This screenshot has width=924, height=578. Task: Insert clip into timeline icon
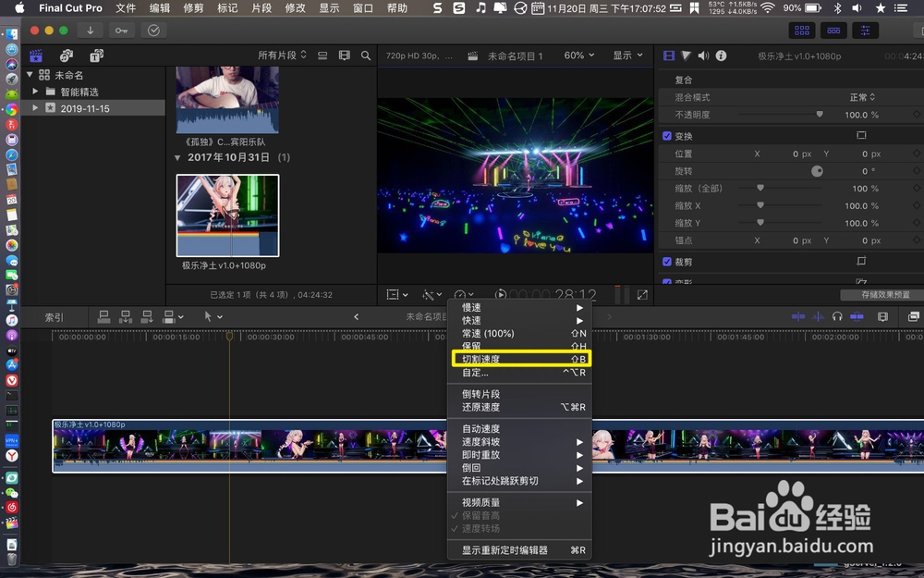(126, 316)
